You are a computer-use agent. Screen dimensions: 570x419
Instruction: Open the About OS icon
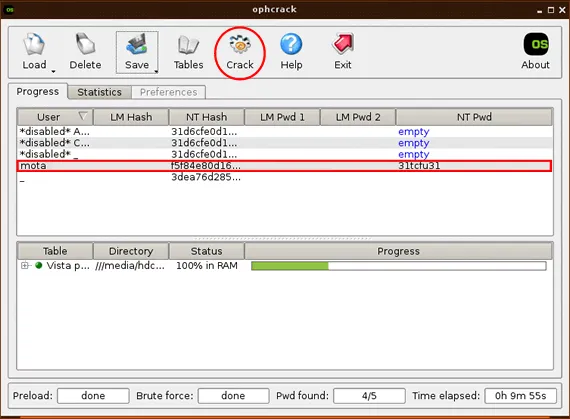click(x=536, y=44)
